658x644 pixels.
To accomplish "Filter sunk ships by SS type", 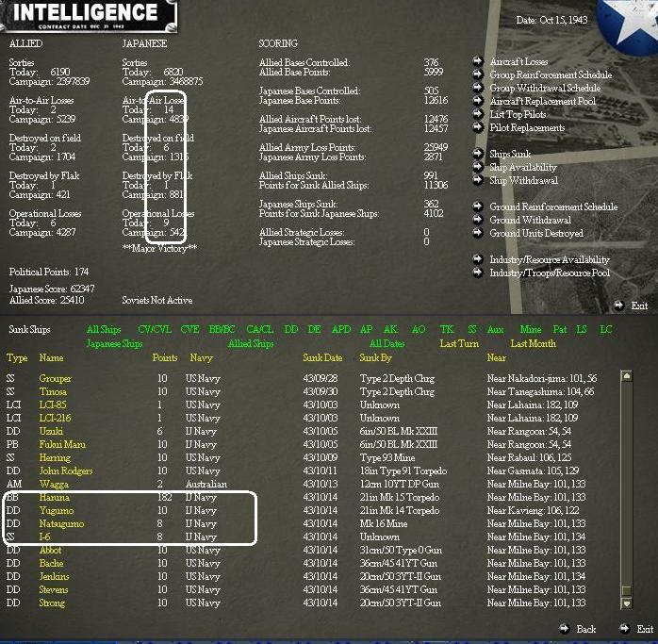I will tap(472, 330).
